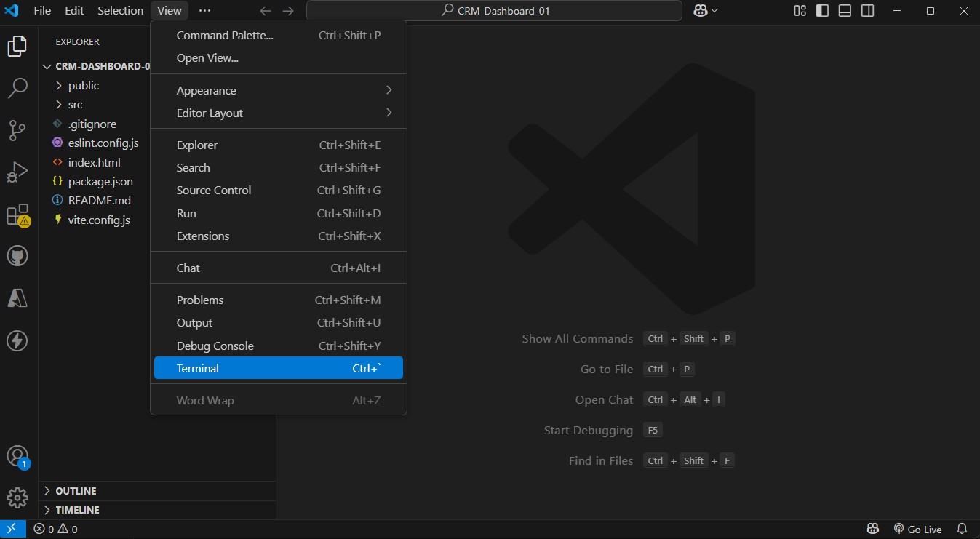Open Extensions icon with warning badge
Screen dimensions: 980x539
coord(17,215)
